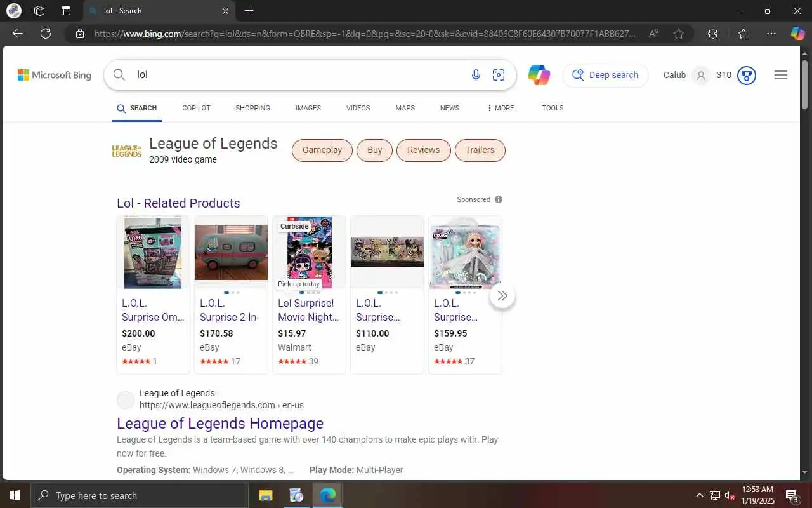The height and width of the screenshot is (508, 812).
Task: Click Microsoft Edge taskbar icon
Action: [327, 495]
